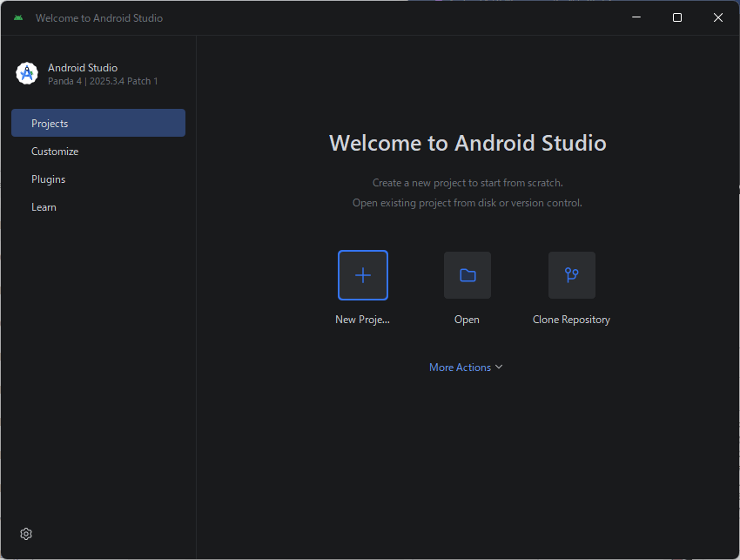740x560 pixels.
Task: Click the Clone Repository branch icon
Action: click(x=571, y=275)
